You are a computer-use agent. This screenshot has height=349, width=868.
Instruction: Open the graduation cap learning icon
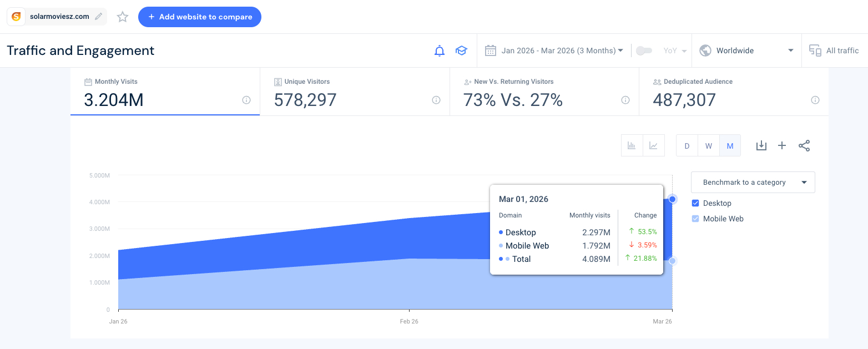click(461, 51)
